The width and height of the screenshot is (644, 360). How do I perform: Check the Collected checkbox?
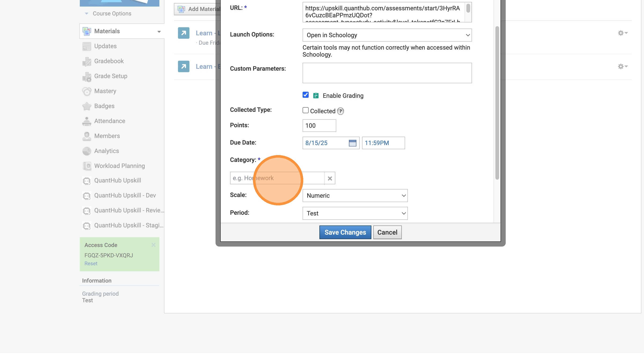point(305,110)
